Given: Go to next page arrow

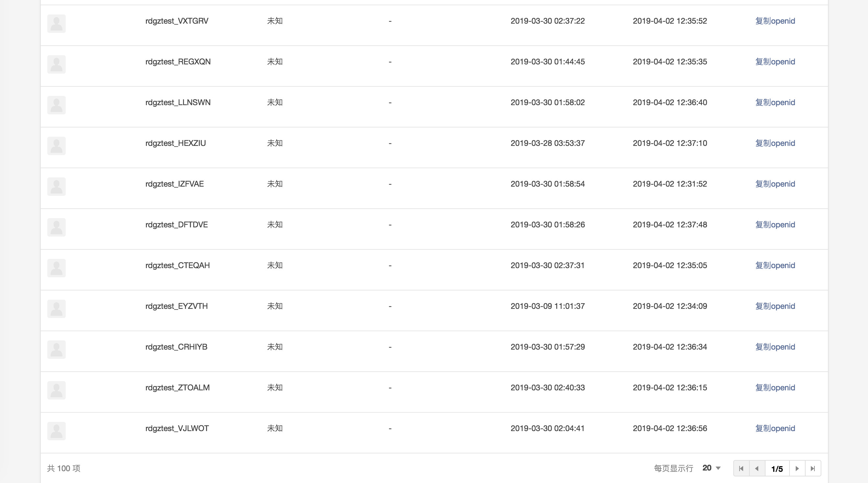Looking at the screenshot, I should tap(797, 468).
